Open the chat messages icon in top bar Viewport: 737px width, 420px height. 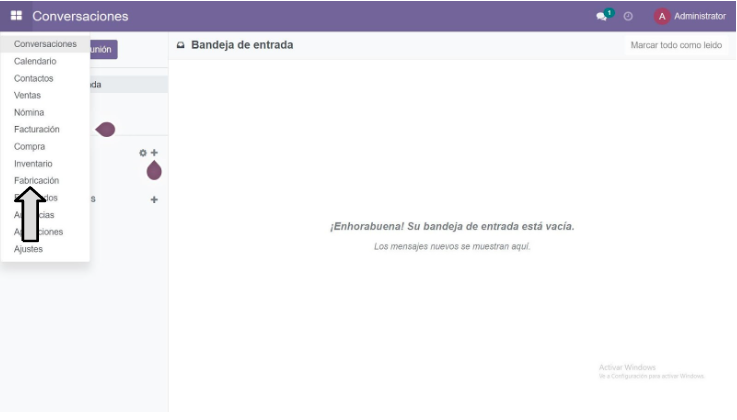click(x=601, y=17)
